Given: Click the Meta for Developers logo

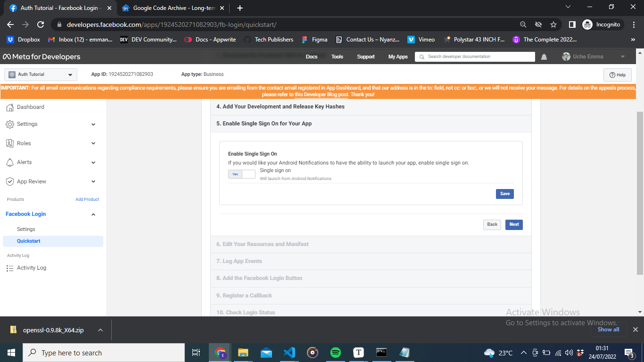Looking at the screenshot, I should coord(41,57).
